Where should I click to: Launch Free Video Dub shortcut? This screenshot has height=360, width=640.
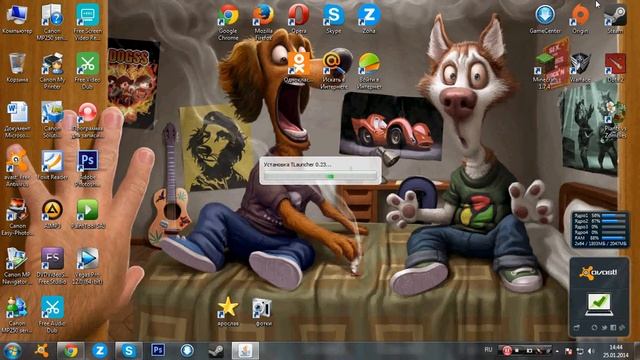[87, 71]
